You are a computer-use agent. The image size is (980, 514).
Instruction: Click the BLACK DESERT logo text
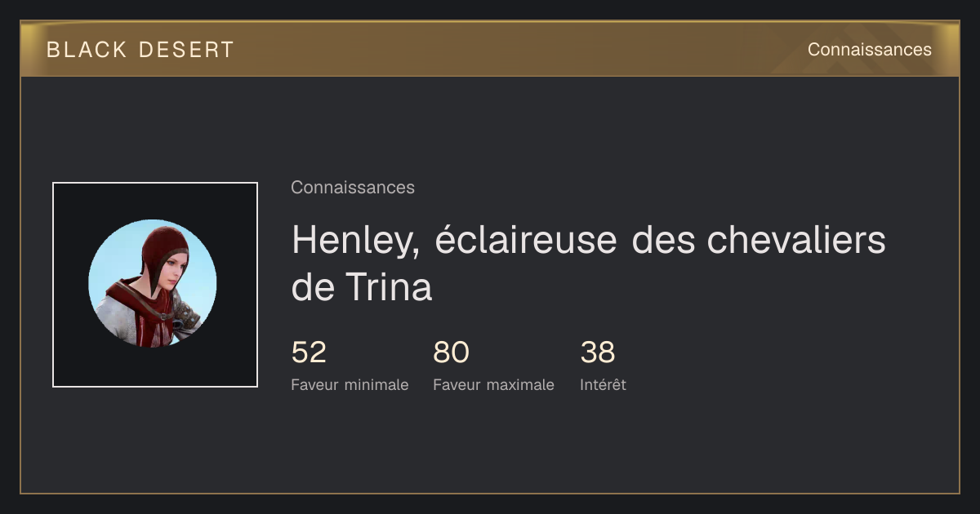pyautogui.click(x=140, y=50)
